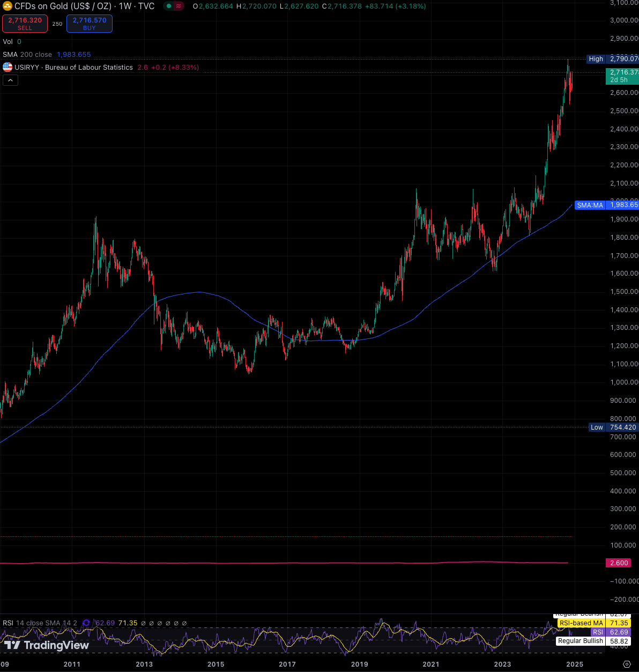The height and width of the screenshot is (672, 639).
Task: Open the TradingView logo link
Action: point(47,645)
